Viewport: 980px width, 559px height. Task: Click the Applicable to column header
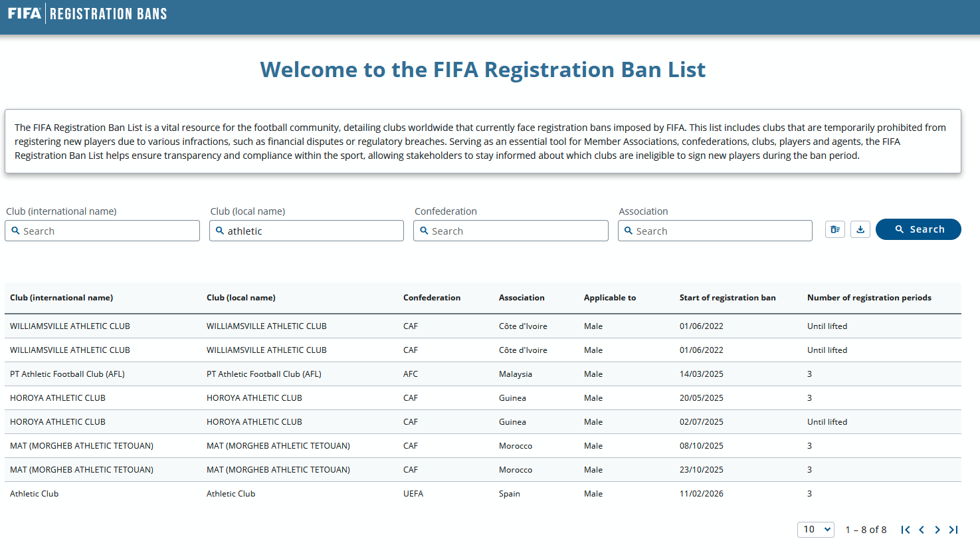coord(609,298)
